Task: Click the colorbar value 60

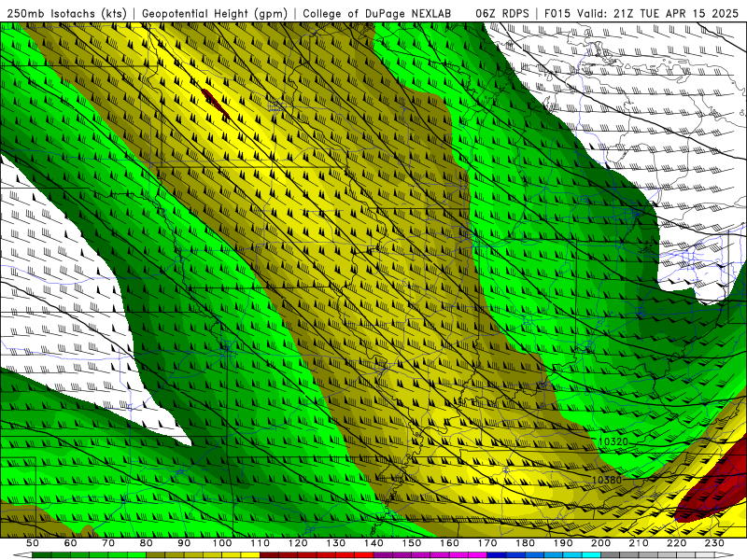Action: pyautogui.click(x=70, y=543)
